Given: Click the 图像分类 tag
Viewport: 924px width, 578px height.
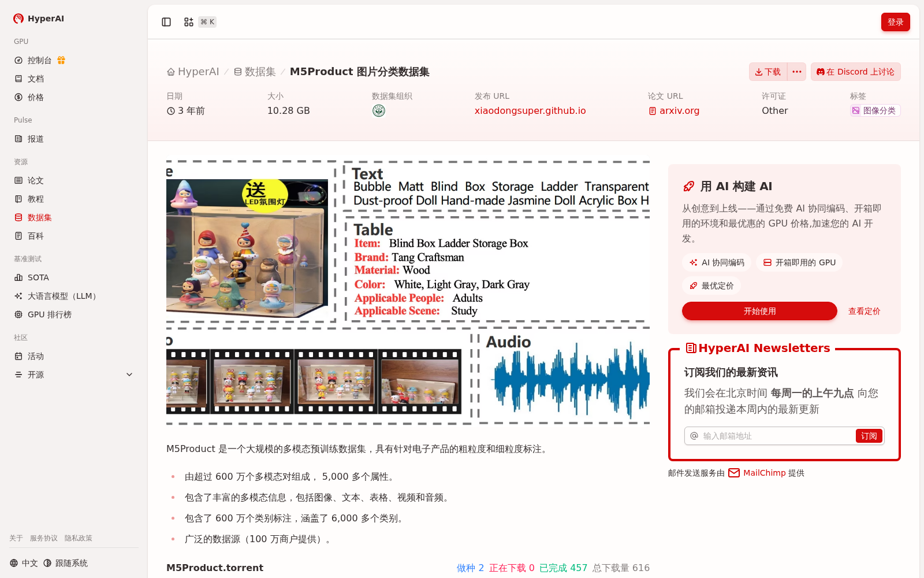Looking at the screenshot, I should (x=875, y=110).
